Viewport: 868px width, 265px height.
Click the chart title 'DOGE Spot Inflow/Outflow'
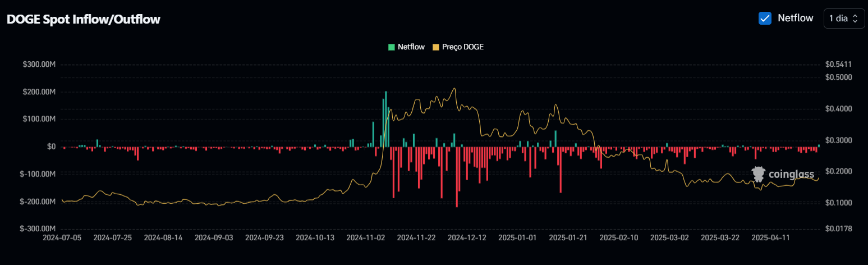(83, 19)
